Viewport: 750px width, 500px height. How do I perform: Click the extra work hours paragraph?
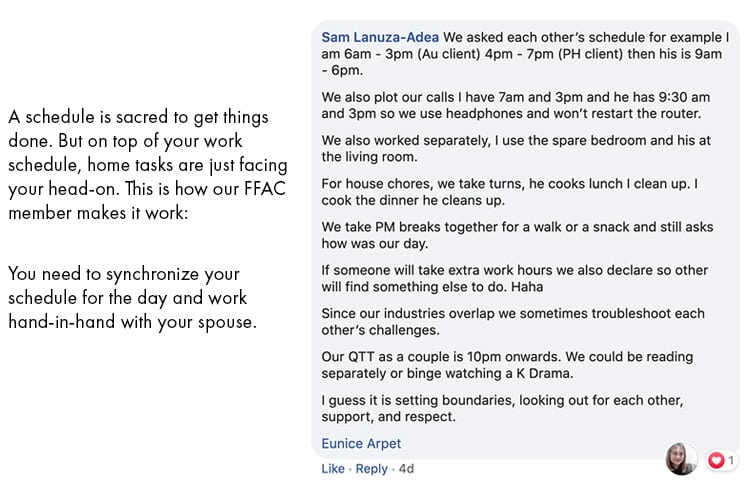515,278
